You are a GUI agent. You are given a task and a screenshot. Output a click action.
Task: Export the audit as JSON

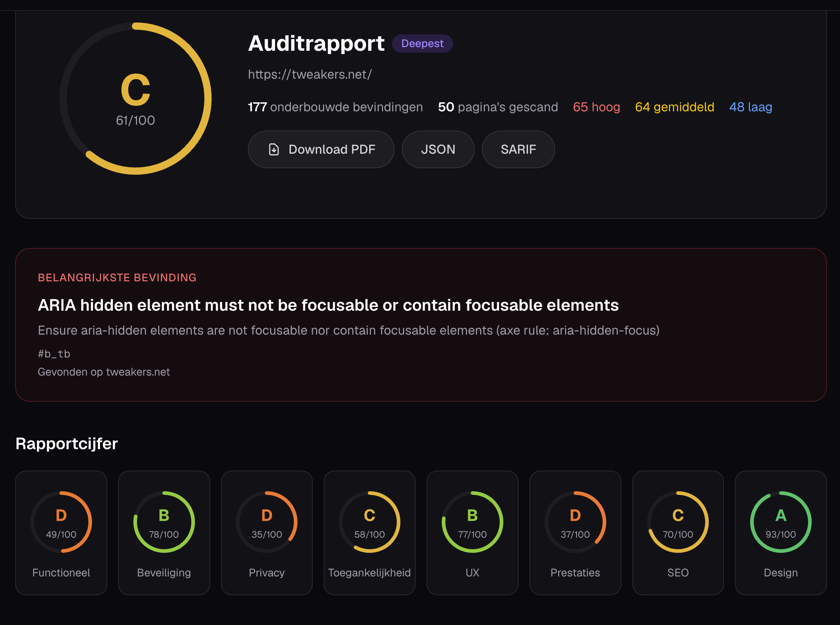[438, 149]
